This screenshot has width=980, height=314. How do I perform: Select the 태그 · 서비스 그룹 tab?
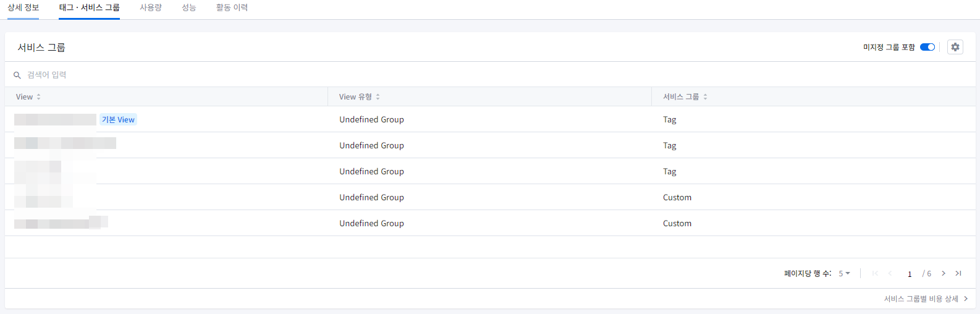(90, 8)
